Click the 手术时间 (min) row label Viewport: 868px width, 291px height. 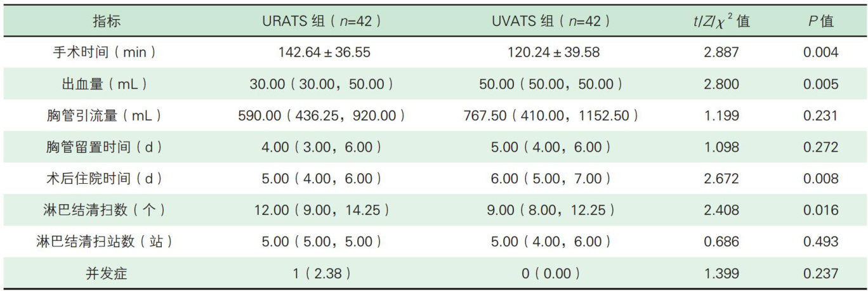pos(106,53)
